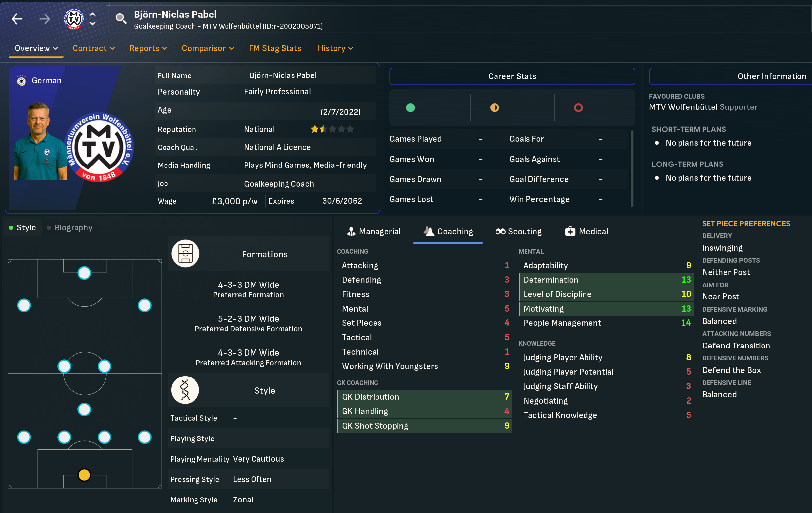Viewport: 812px width, 513px height.
Task: Expand the Overview dropdown menu
Action: (36, 48)
